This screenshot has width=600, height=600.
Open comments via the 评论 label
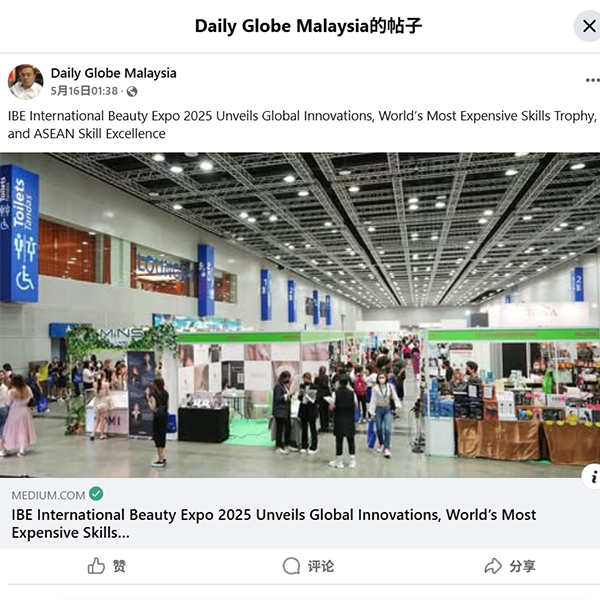click(321, 566)
